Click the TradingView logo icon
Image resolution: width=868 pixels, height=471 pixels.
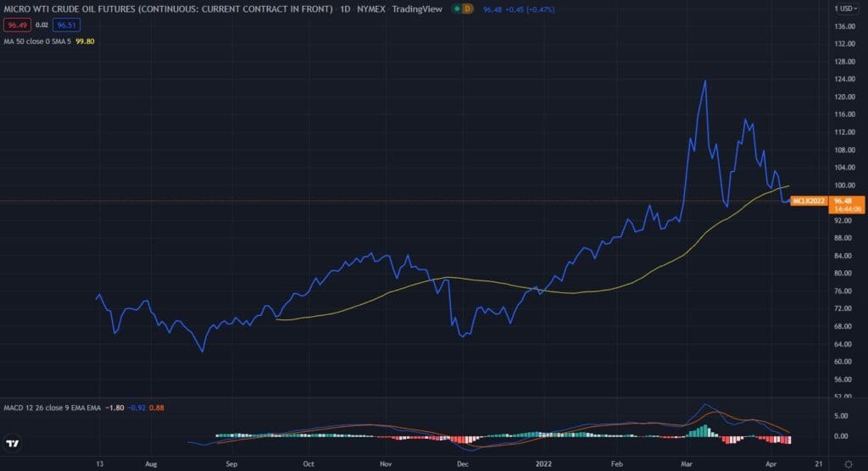tap(13, 443)
